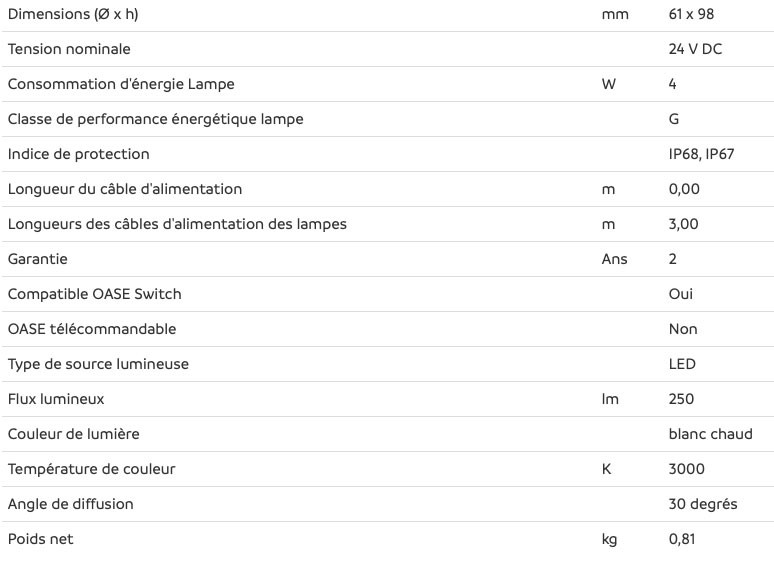Select Consommation d'énergie Lampe row label
Image resolution: width=774 pixels, height=569 pixels.
121,84
